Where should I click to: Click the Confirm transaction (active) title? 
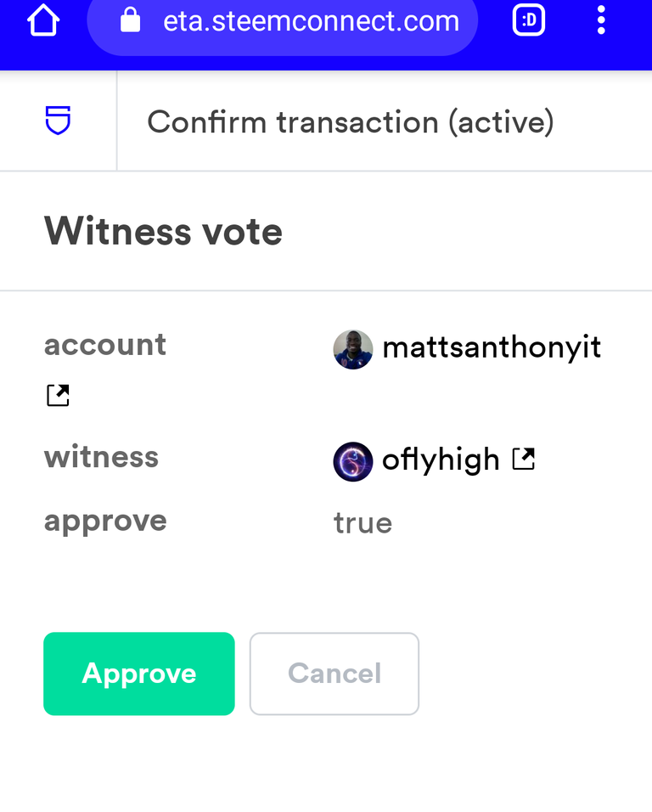[x=350, y=122]
